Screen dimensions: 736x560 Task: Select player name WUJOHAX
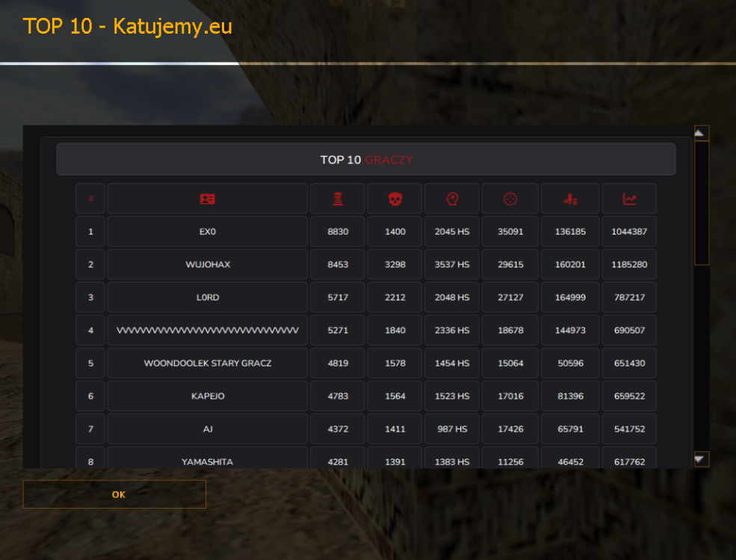pyautogui.click(x=208, y=264)
